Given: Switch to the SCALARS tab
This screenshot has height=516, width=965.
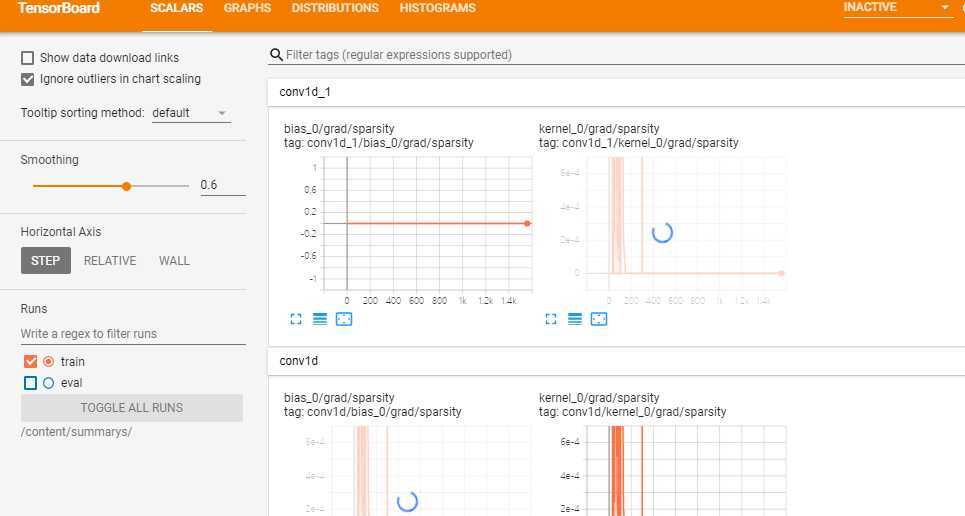Looking at the screenshot, I should (177, 9).
